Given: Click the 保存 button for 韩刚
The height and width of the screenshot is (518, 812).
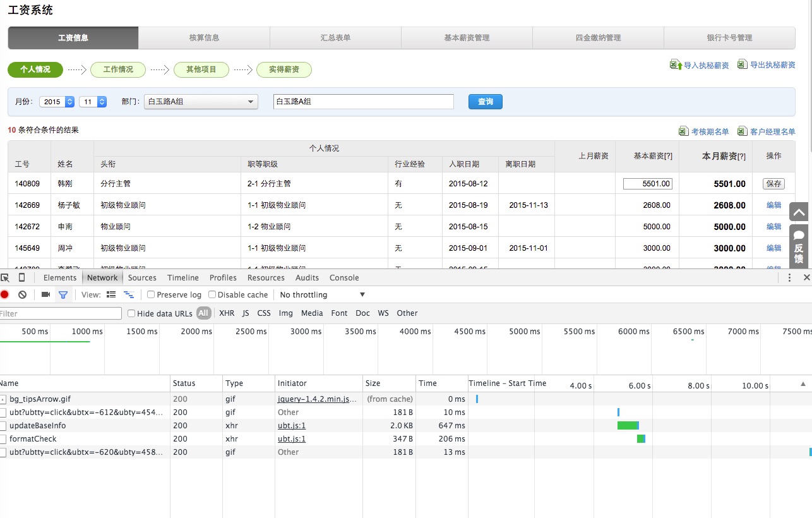Looking at the screenshot, I should [x=773, y=184].
